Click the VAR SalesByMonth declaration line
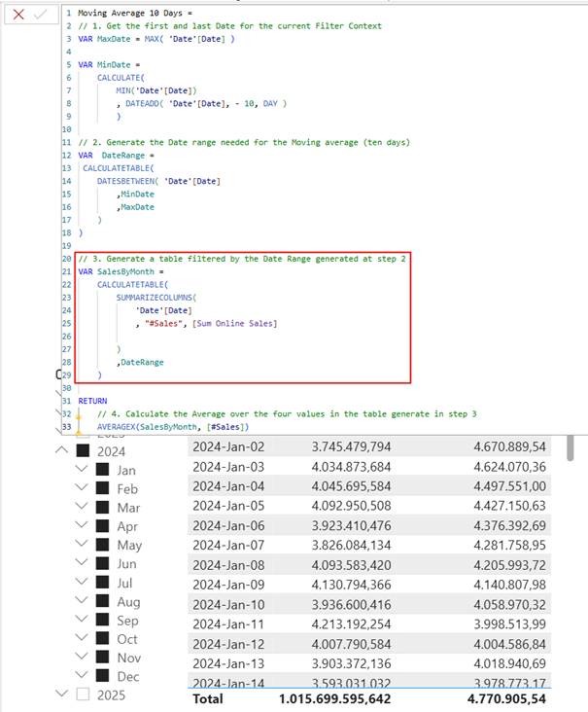Screen dimensions: 588x712 pos(121,271)
